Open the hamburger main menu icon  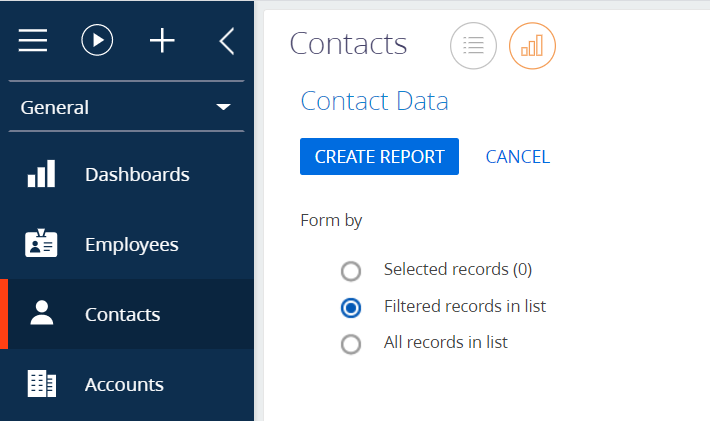pos(33,40)
